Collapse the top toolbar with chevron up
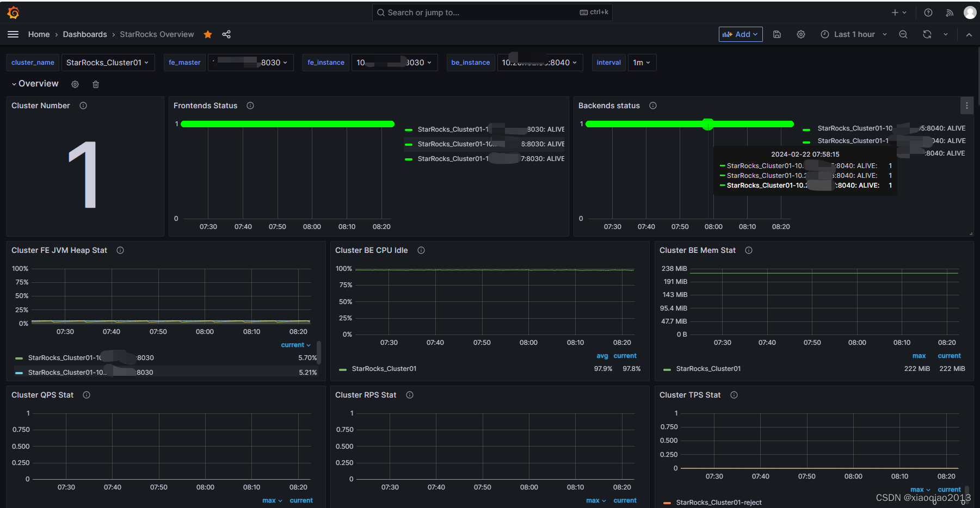Screen dimensions: 980x508 [x=969, y=34]
